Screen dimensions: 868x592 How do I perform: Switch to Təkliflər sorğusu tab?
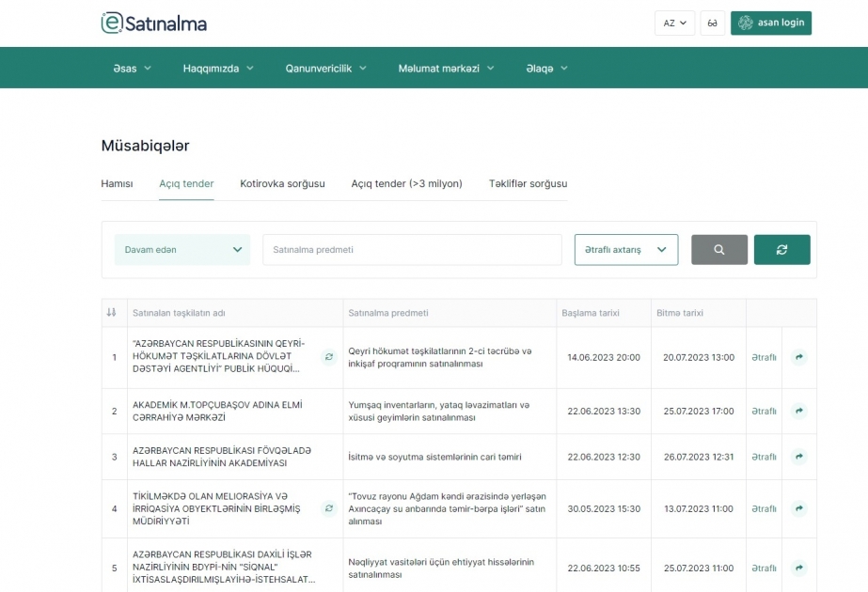click(x=528, y=183)
